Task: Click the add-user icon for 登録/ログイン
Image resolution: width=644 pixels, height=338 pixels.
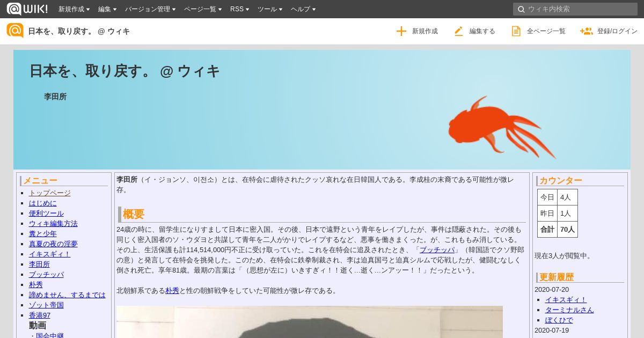Action: [x=586, y=31]
